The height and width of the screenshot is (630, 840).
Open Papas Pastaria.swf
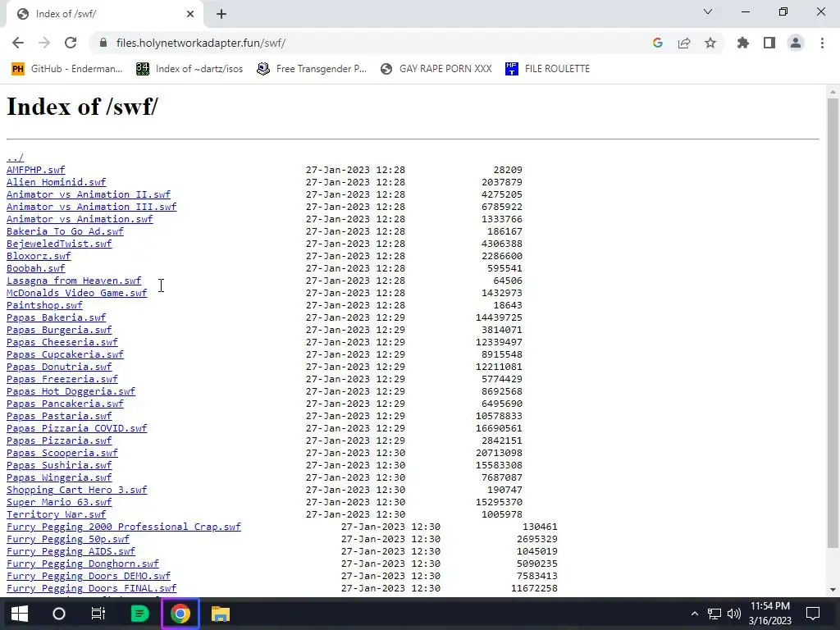[59, 416]
